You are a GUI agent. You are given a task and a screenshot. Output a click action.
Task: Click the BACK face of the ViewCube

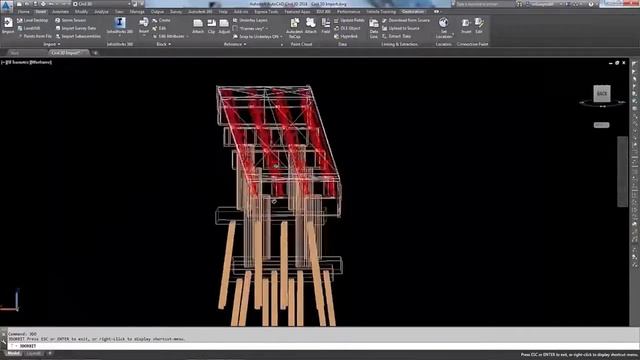point(602,93)
